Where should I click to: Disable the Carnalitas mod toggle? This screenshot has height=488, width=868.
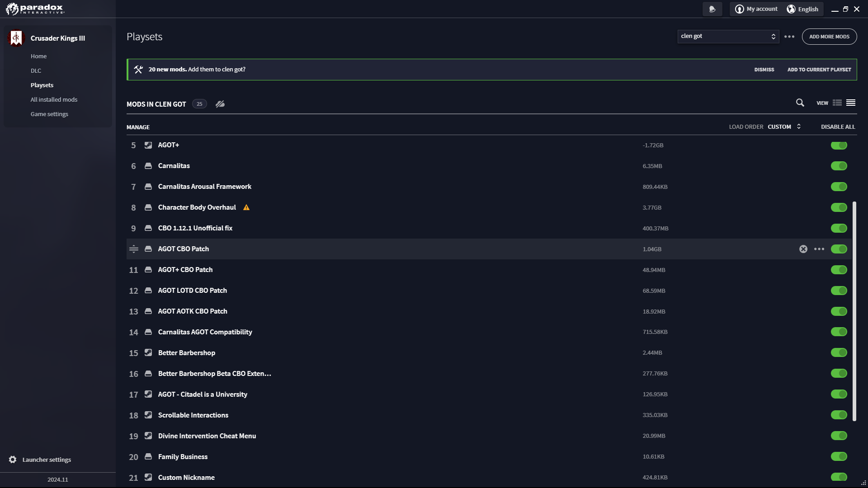tap(839, 166)
